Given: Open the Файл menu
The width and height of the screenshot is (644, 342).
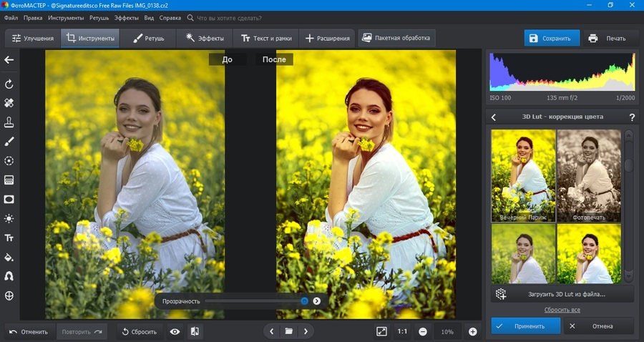Looking at the screenshot, I should [11, 18].
